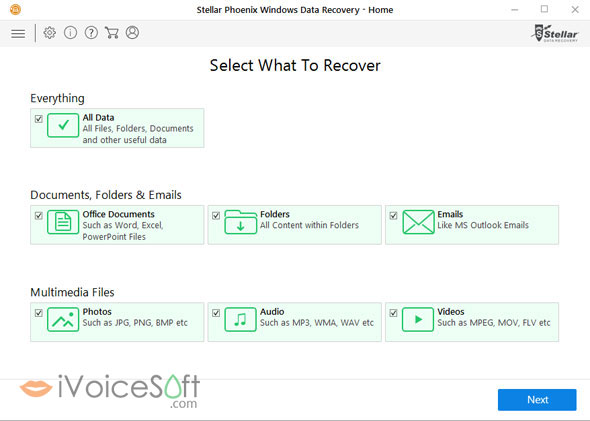Toggle the Office Documents checkbox
This screenshot has width=590, height=421.
(x=38, y=216)
